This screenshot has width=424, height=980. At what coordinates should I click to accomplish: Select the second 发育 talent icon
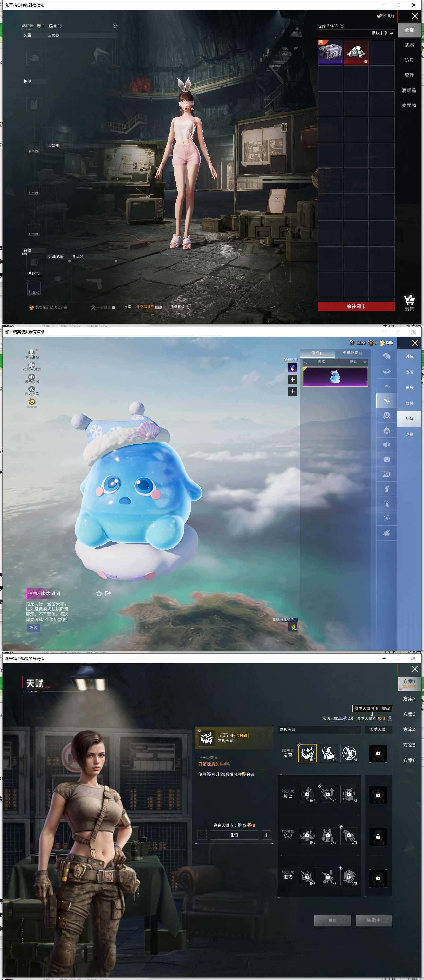coord(328,753)
